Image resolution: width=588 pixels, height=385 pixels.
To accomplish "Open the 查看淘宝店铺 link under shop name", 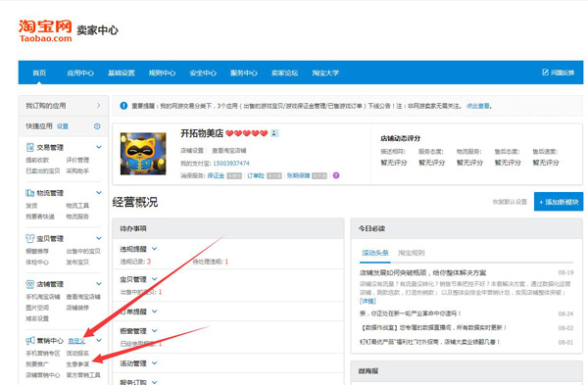I will [229, 150].
